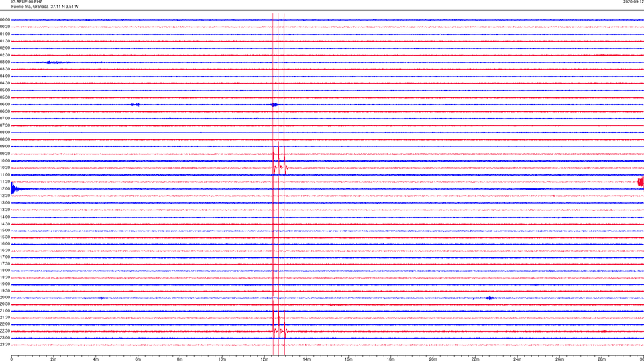Select the 23:30 trace time label
Viewport: 644px width, 362px height.
[x=5, y=345]
